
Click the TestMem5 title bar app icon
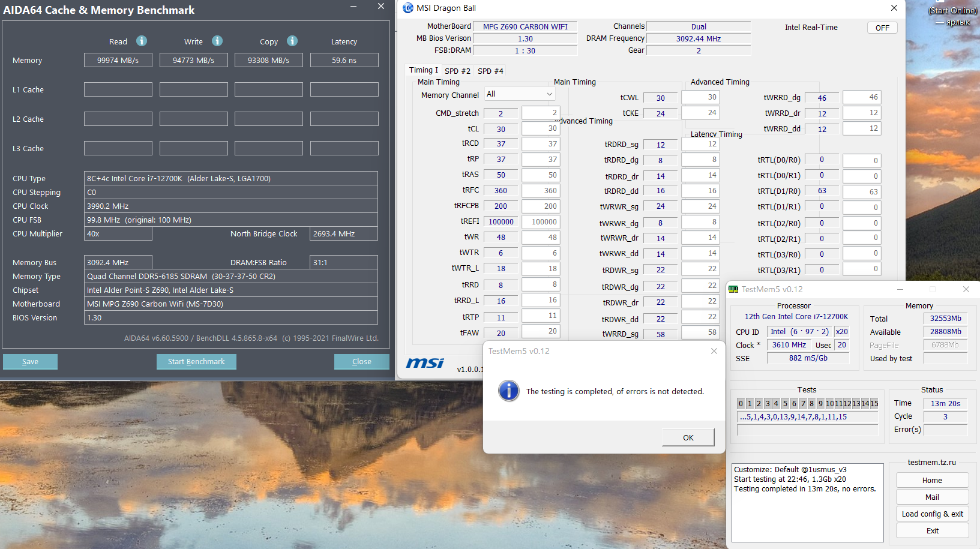point(733,289)
